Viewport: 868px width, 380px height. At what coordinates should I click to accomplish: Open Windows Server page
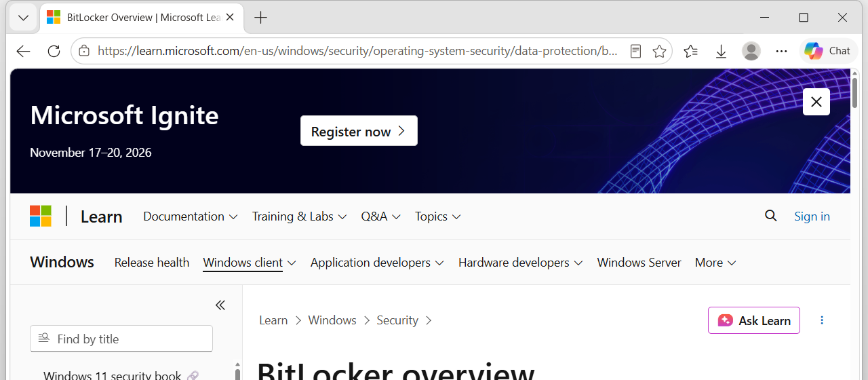(639, 263)
